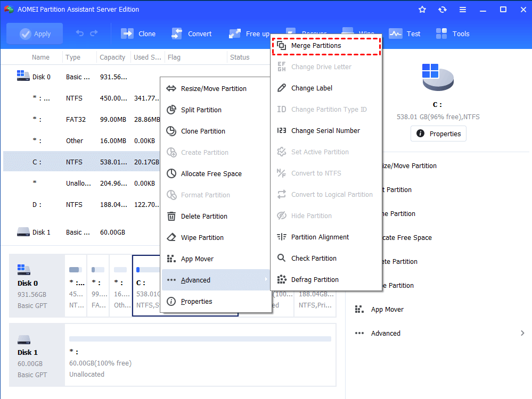This screenshot has width=532, height=399.
Task: Select the Disk 1 unallocated 60.00GB block
Action: (x=200, y=355)
